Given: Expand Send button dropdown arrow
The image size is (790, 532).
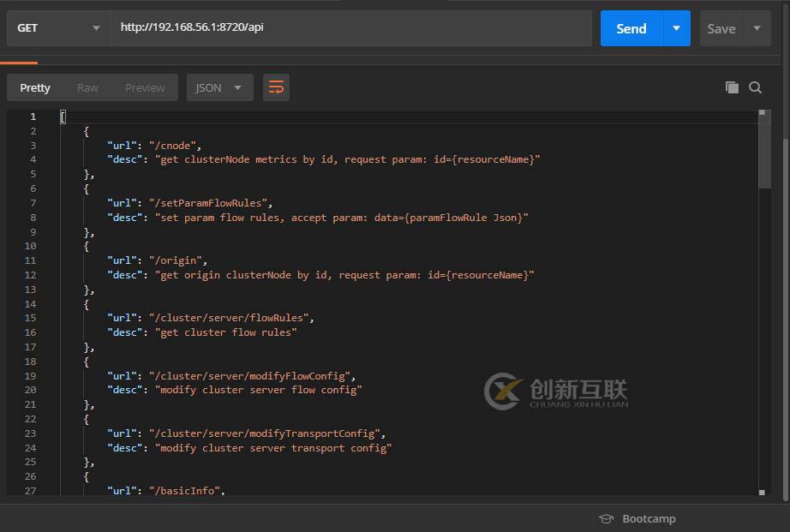Looking at the screenshot, I should click(676, 28).
